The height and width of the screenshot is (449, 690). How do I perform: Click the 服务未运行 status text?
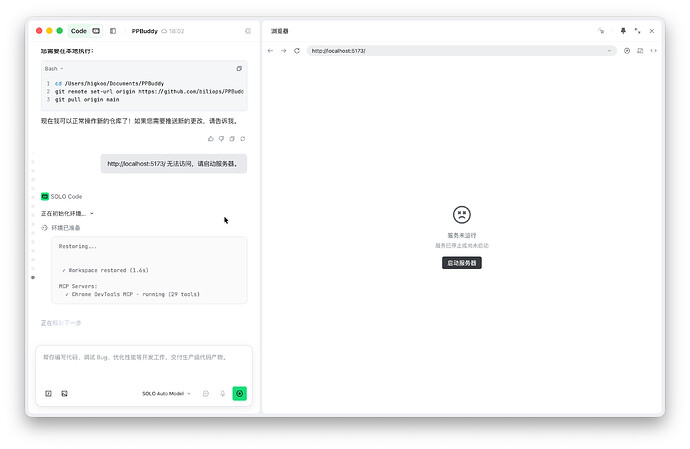point(462,236)
